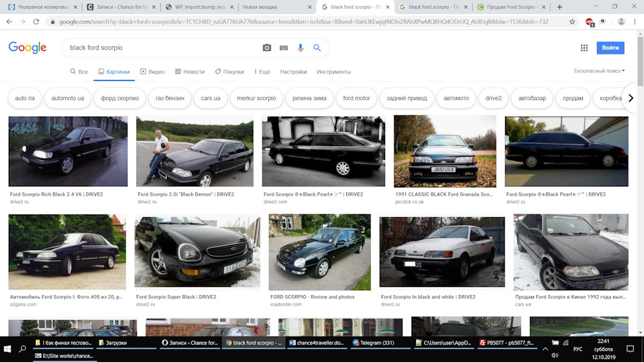Viewport: 644px width, 362px height.
Task: Open the FileZilla PB5077 taskbar item
Action: click(507, 343)
